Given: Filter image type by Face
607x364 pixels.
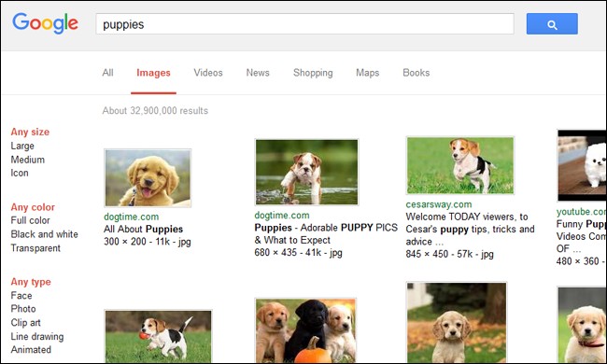Looking at the screenshot, I should (21, 296).
